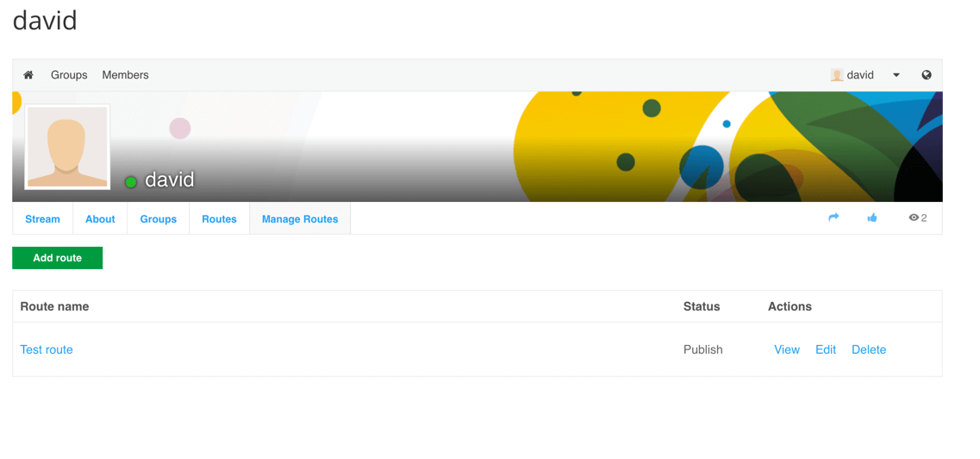Click the large profile avatar picture
Viewport: 980px width, 459px height.
pyautogui.click(x=67, y=147)
